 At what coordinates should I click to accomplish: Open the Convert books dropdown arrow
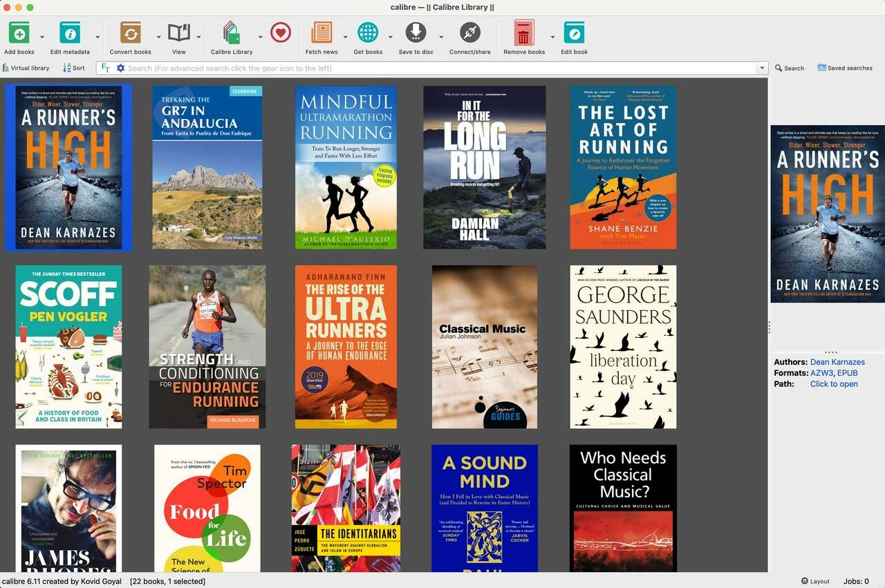tap(158, 37)
